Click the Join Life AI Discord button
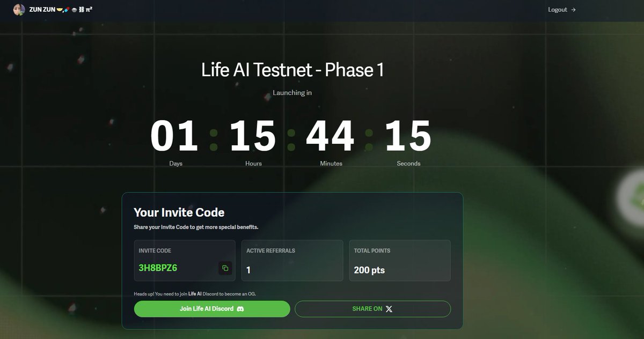644x339 pixels. [x=211, y=308]
